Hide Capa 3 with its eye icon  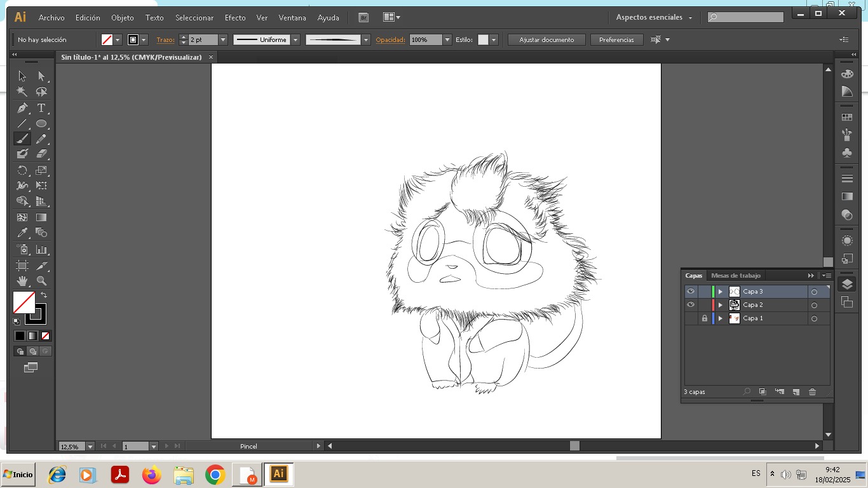click(x=691, y=292)
